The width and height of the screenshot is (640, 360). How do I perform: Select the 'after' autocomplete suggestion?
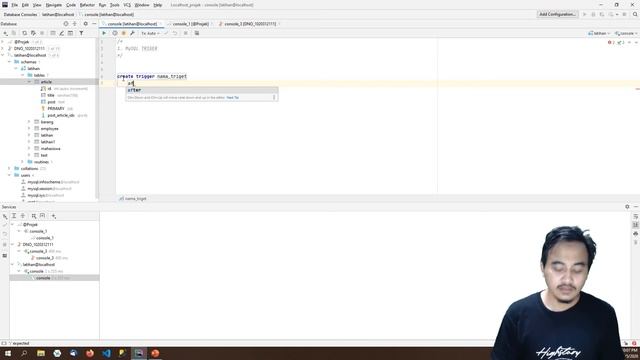coord(202,90)
